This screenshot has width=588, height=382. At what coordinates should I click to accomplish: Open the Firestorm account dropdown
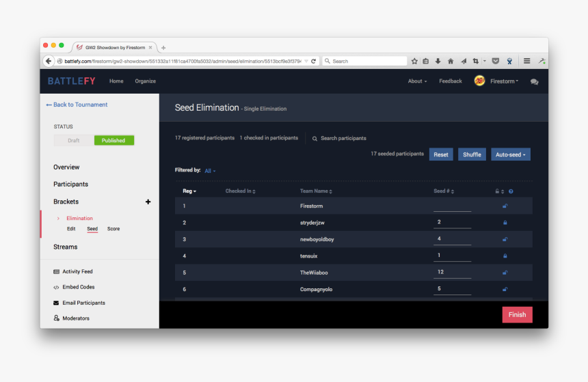click(505, 81)
